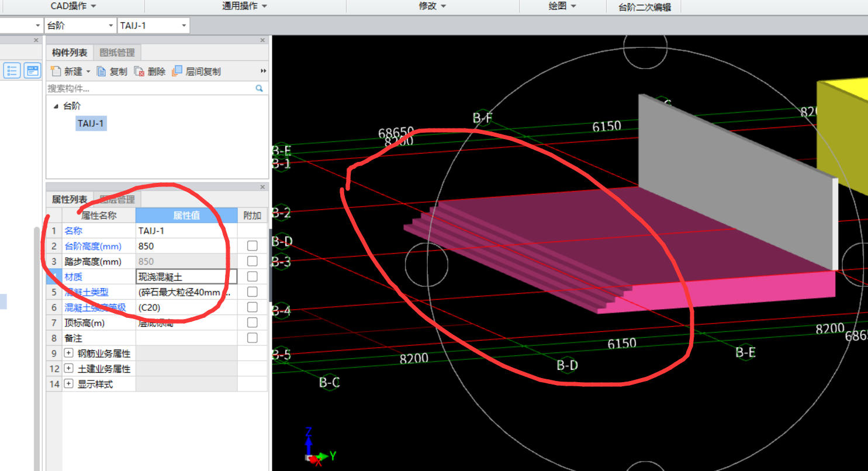Check the 附加 box for 材质
Viewport: 868px width, 471px height.
[252, 276]
